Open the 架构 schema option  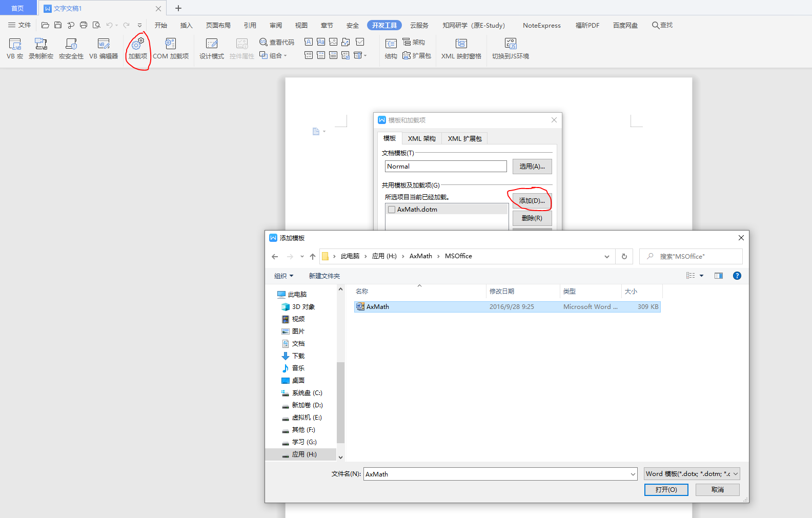(x=414, y=42)
